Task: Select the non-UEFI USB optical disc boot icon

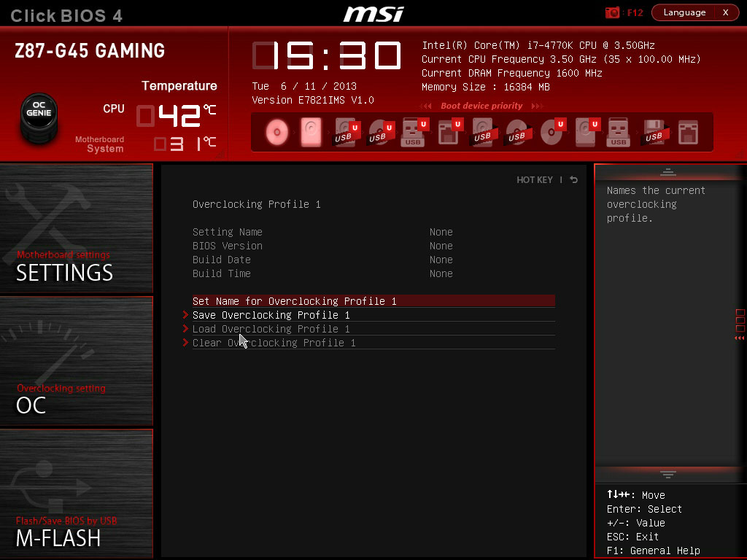Action: click(x=517, y=132)
